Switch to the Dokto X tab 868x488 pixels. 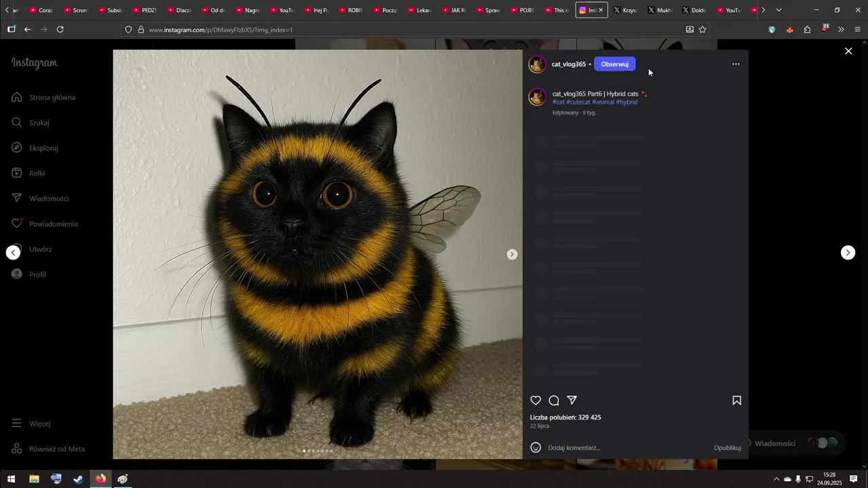[x=694, y=10]
